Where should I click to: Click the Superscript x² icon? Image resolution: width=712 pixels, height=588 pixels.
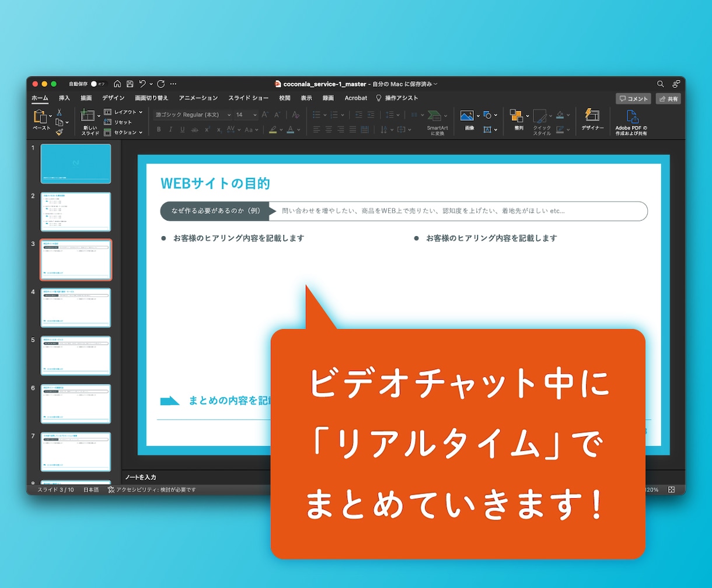pos(207,129)
